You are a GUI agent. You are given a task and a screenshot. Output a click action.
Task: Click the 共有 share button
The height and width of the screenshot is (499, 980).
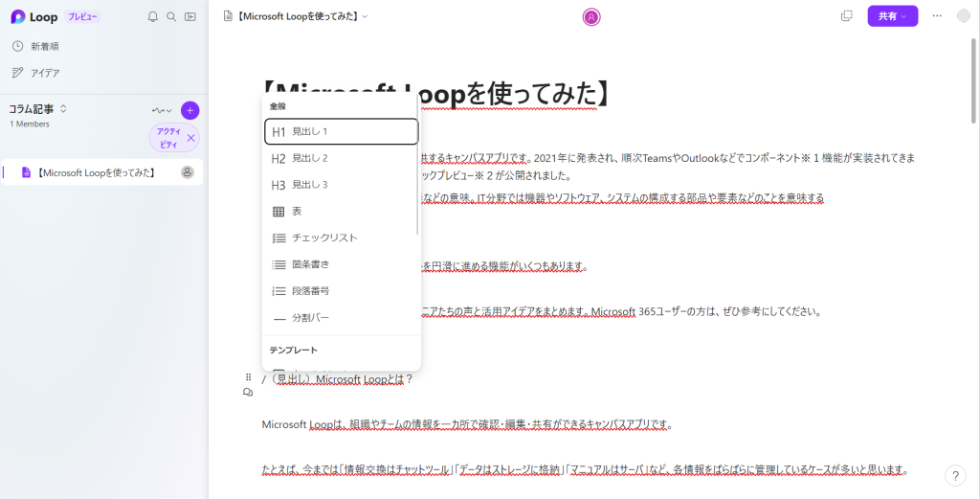click(x=892, y=16)
